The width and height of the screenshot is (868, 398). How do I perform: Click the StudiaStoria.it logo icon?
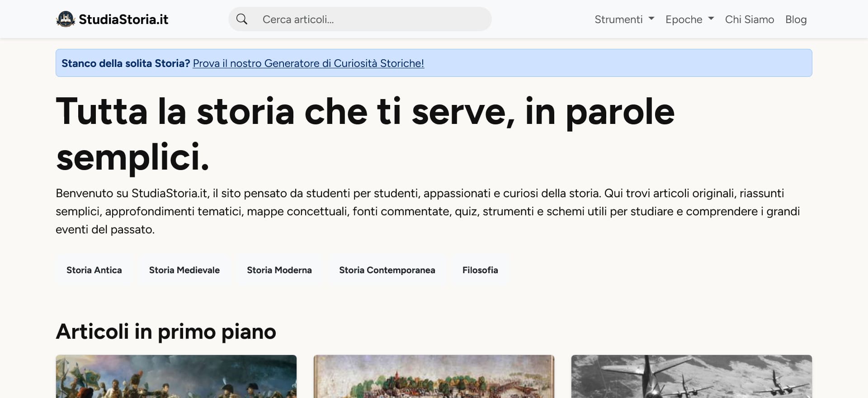(66, 19)
